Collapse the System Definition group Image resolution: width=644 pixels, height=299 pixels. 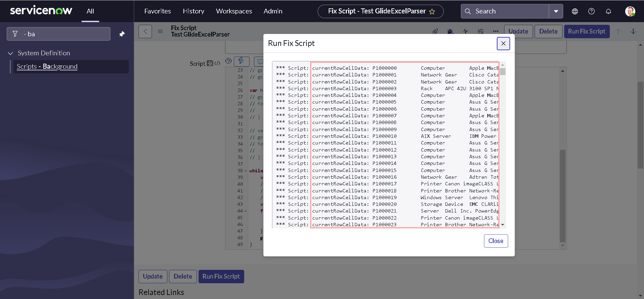(x=10, y=53)
